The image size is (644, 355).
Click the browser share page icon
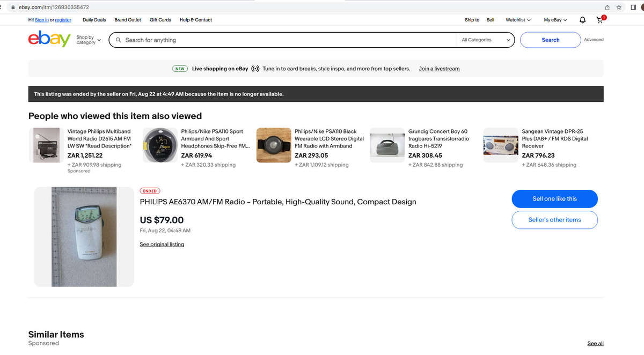click(607, 7)
